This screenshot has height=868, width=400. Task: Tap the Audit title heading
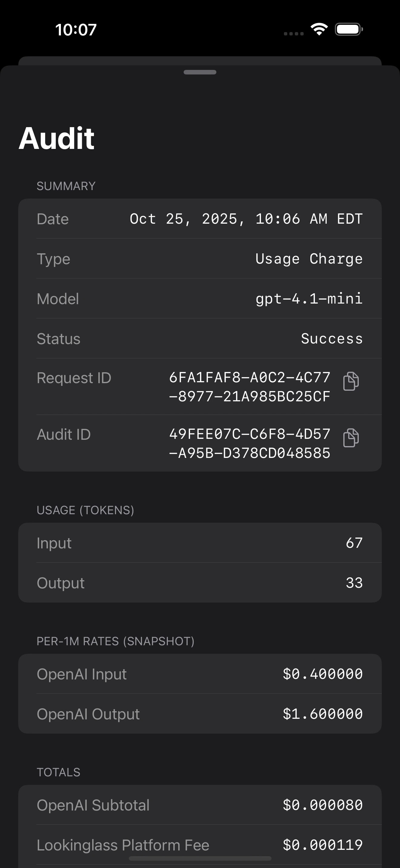click(x=57, y=138)
